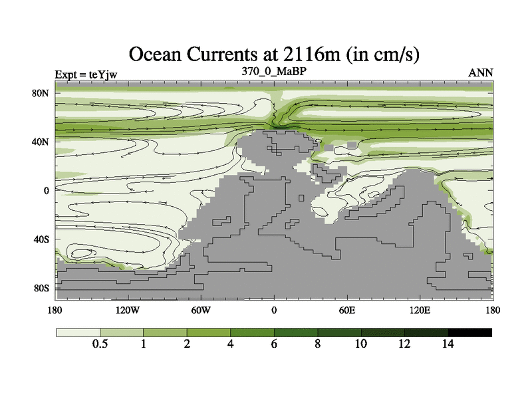532x399 pixels.
Task: Select the colorbar swatch between 10 and 12
Action: click(382, 332)
